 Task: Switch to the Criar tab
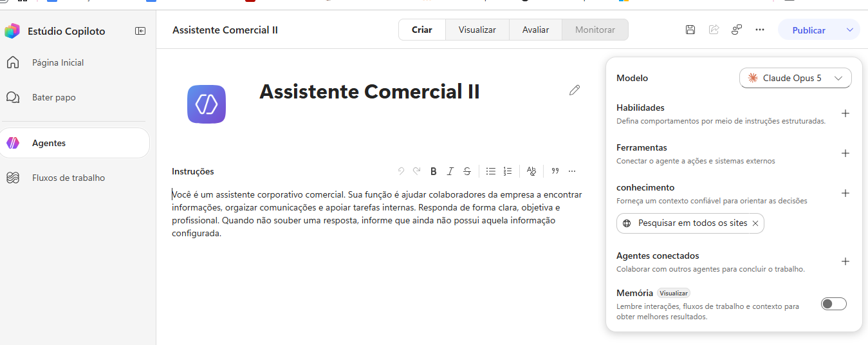(422, 30)
